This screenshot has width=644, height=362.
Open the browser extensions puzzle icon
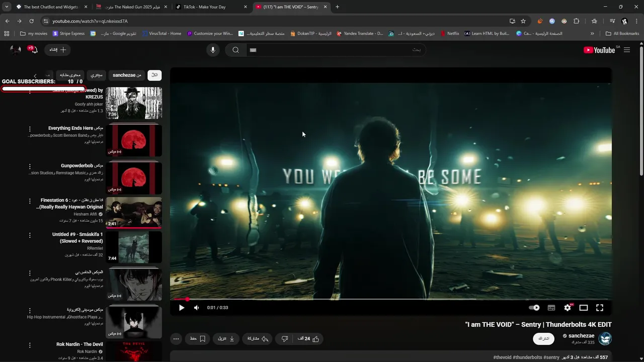pyautogui.click(x=577, y=21)
